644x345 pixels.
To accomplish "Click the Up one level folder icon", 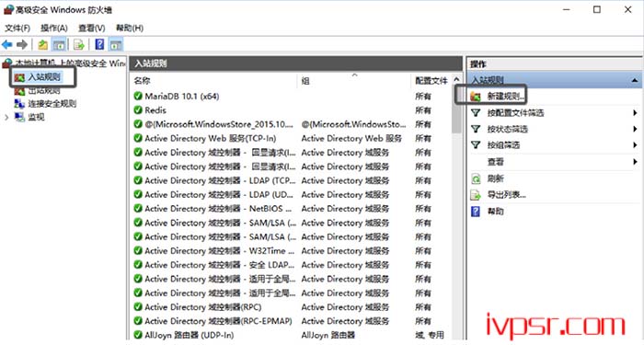I will [42, 44].
